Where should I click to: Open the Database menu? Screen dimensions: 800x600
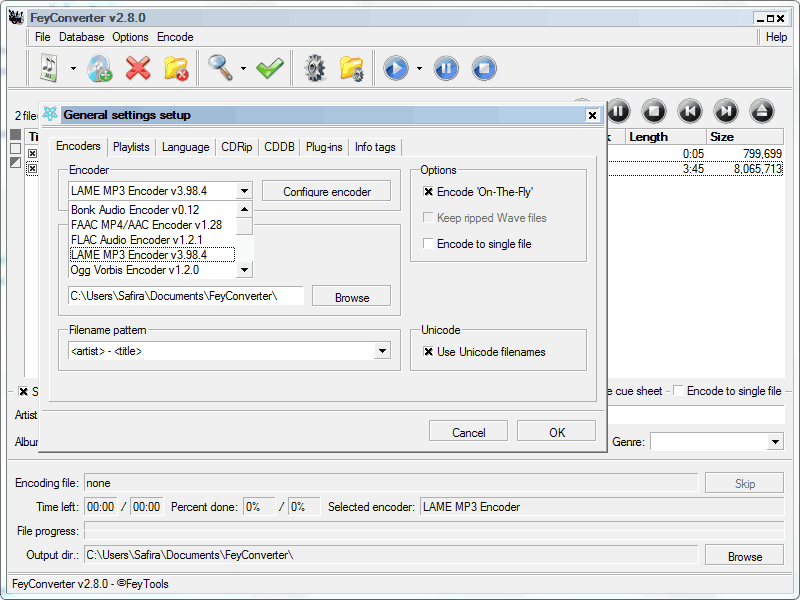82,37
